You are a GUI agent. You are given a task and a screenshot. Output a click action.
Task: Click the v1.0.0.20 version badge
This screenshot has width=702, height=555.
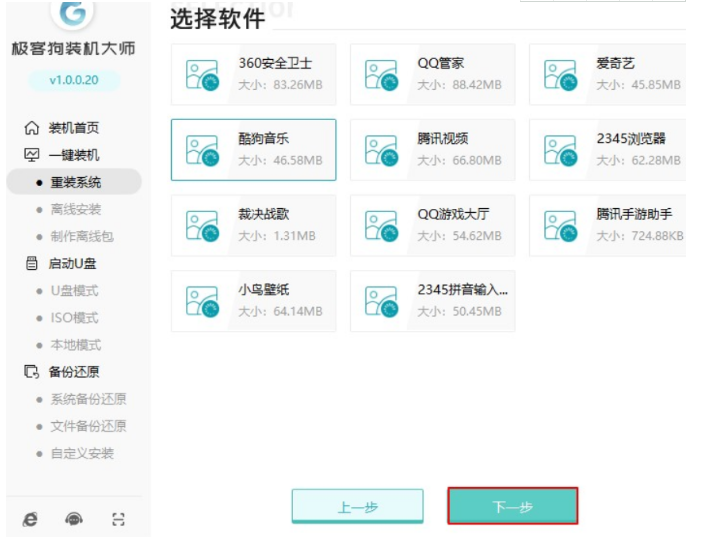pos(72,79)
